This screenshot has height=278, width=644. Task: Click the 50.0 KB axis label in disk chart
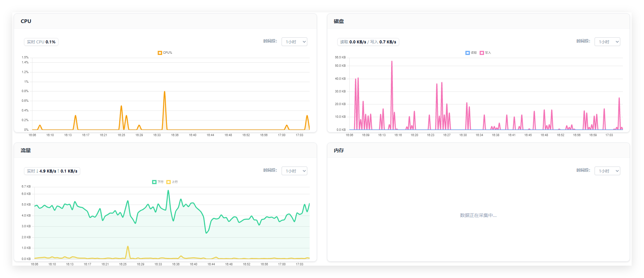pyautogui.click(x=340, y=66)
